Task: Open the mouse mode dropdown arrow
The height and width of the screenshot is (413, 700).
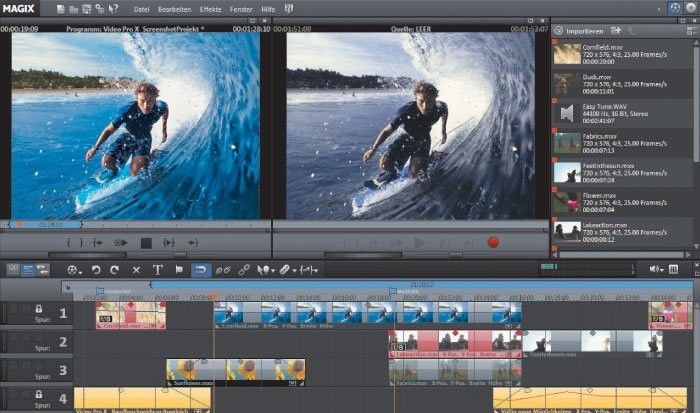Action: coord(273,270)
